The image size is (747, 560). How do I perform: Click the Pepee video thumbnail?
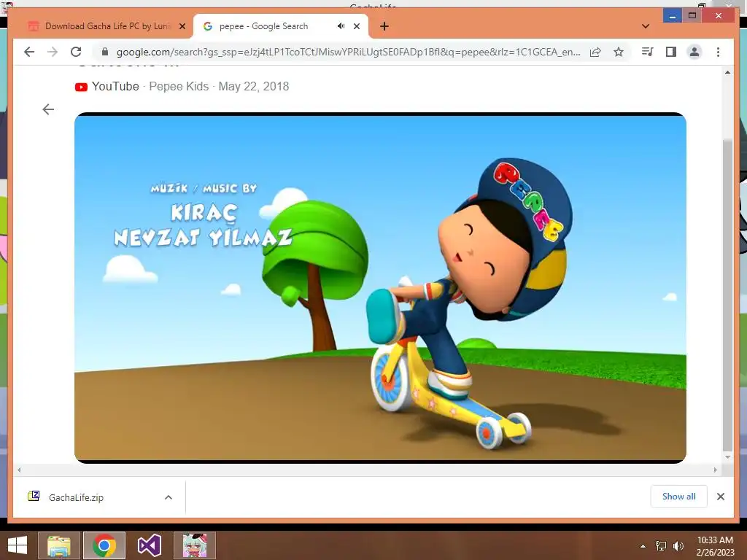tap(380, 287)
